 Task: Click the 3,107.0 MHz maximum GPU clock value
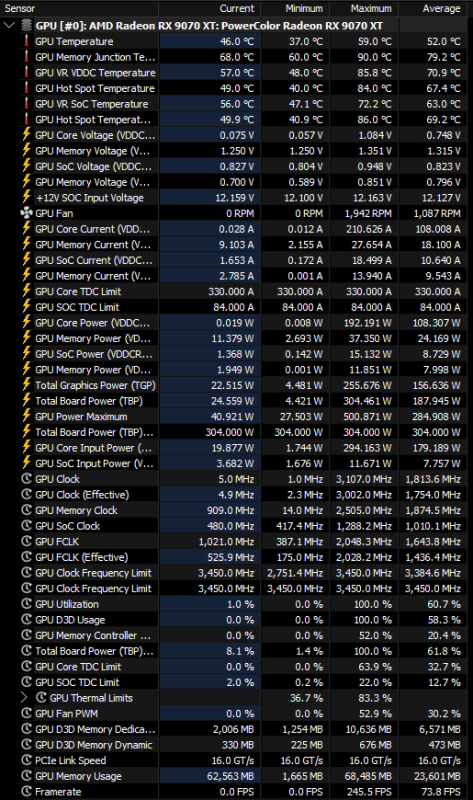click(x=364, y=479)
